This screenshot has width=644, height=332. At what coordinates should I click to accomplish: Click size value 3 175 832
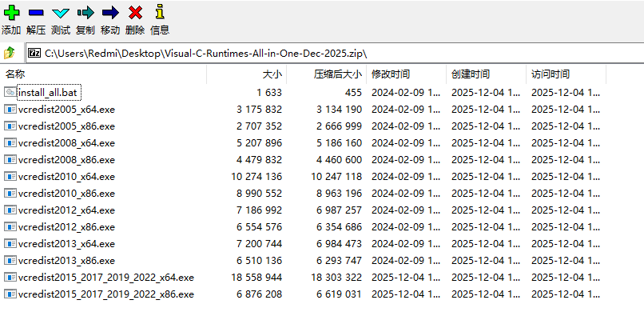point(259,110)
